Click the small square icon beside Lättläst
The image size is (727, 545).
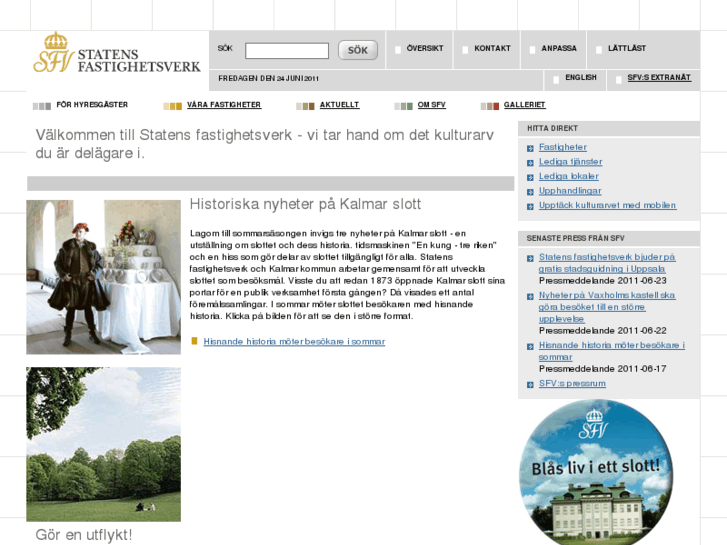click(x=599, y=50)
